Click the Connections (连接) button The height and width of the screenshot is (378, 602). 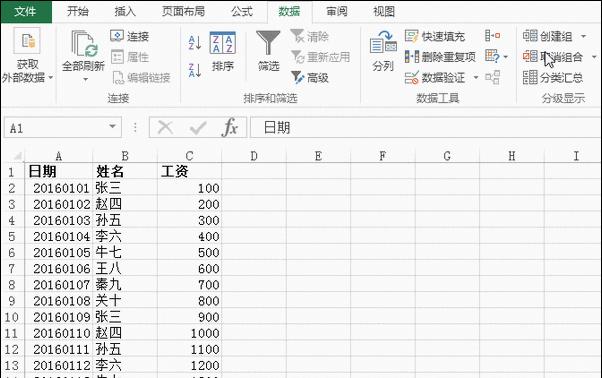coord(129,36)
